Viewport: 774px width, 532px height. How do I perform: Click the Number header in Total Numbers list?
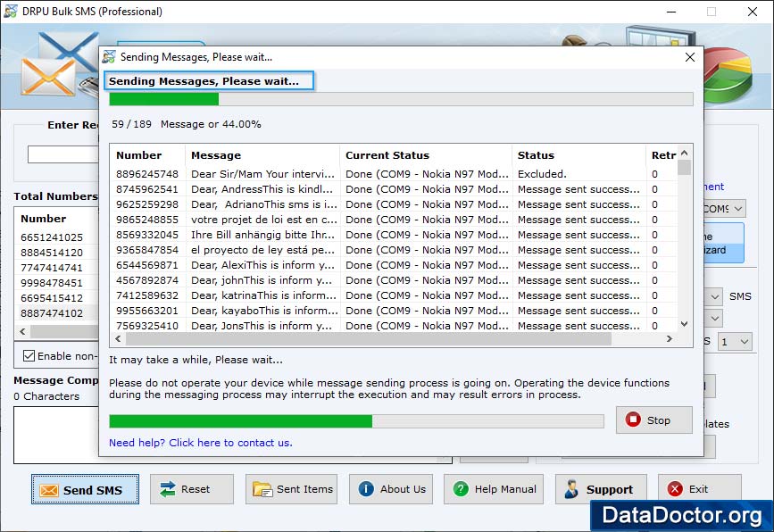44,219
